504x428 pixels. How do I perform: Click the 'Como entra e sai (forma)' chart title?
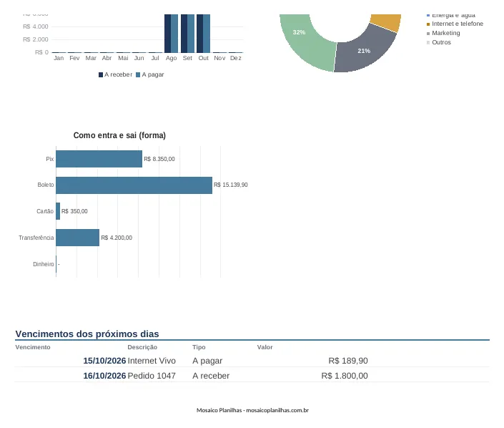(119, 135)
